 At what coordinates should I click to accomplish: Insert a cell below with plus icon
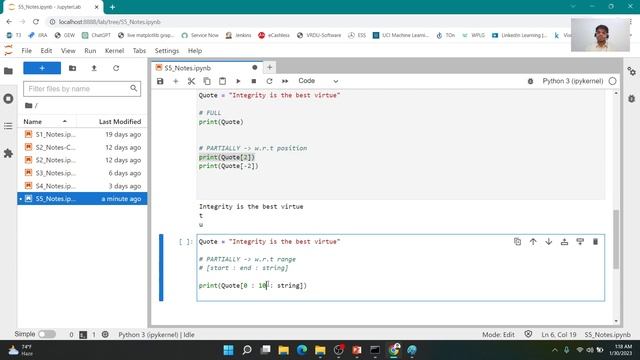tap(176, 81)
